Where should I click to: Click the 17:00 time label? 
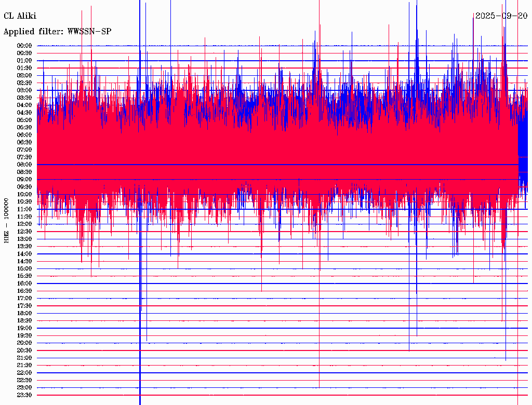24,299
